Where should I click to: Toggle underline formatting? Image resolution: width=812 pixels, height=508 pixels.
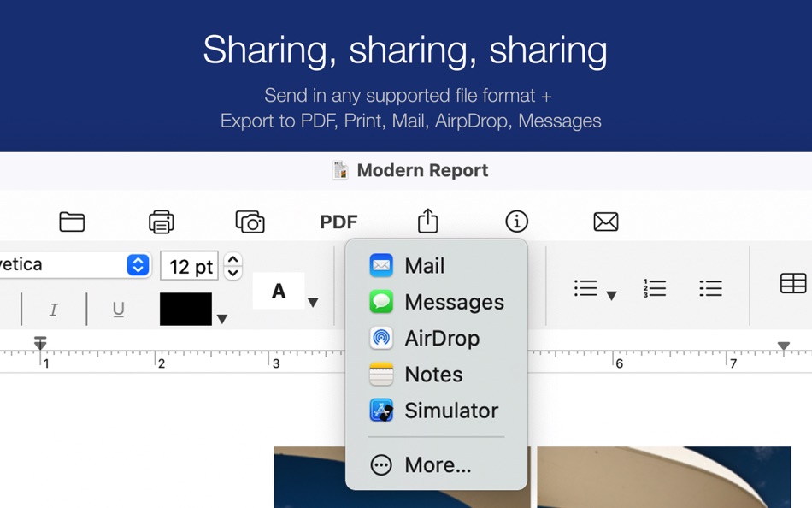point(118,310)
